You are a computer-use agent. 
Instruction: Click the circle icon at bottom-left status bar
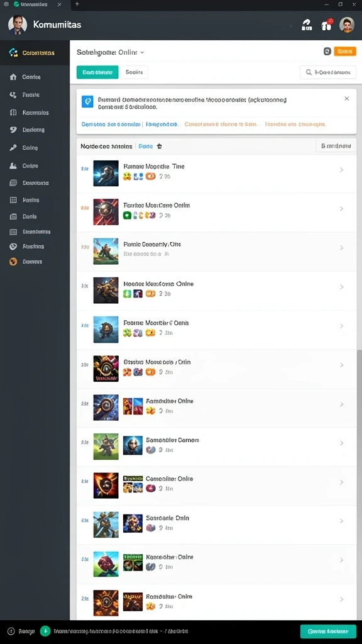(11, 631)
